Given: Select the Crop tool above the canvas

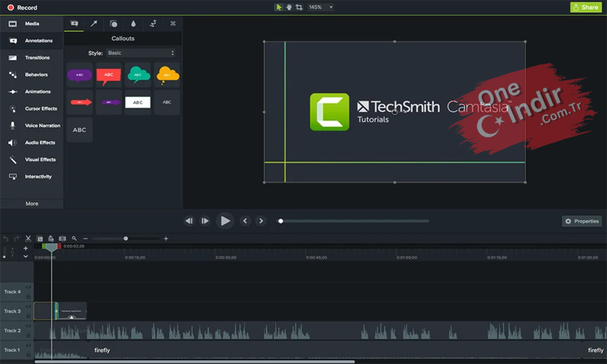Looking at the screenshot, I should point(299,7).
